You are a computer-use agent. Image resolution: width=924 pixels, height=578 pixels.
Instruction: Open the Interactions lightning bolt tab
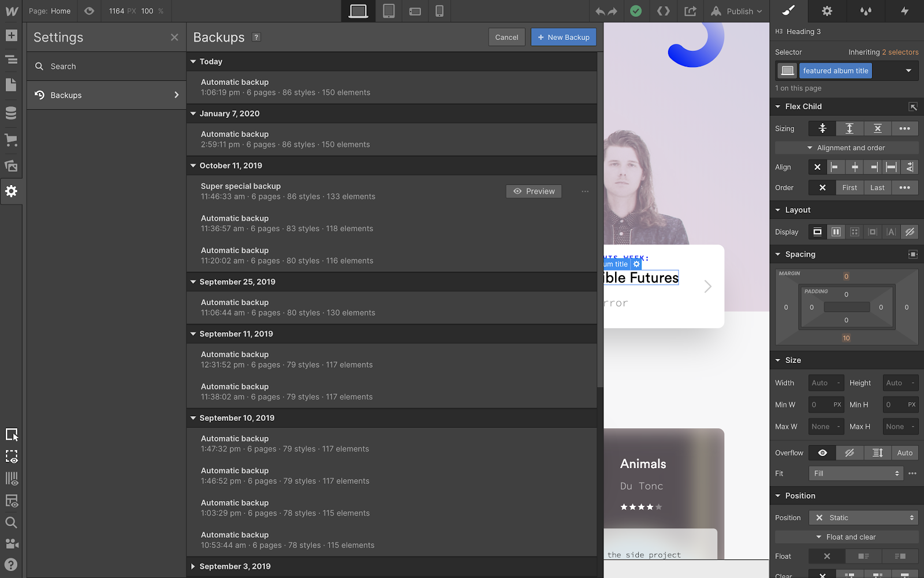[x=904, y=11]
